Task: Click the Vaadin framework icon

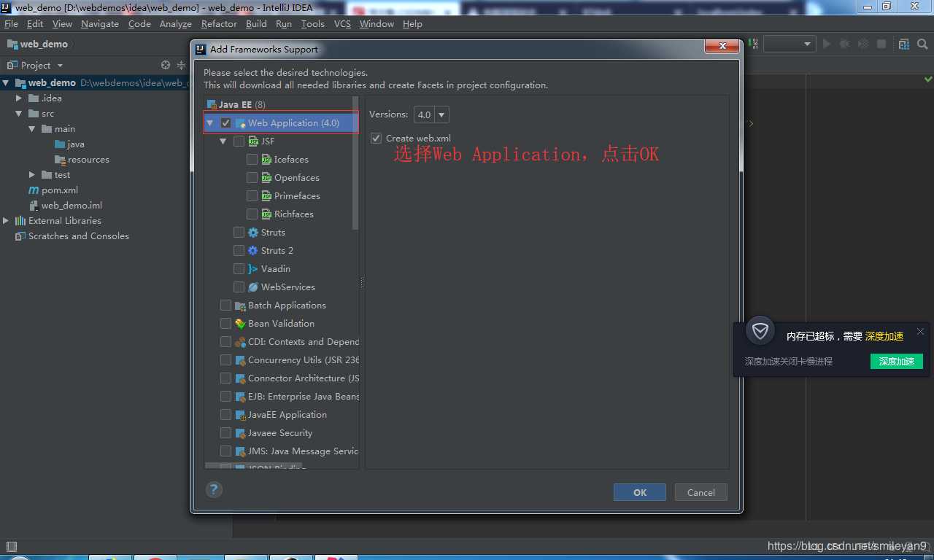Action: (253, 269)
